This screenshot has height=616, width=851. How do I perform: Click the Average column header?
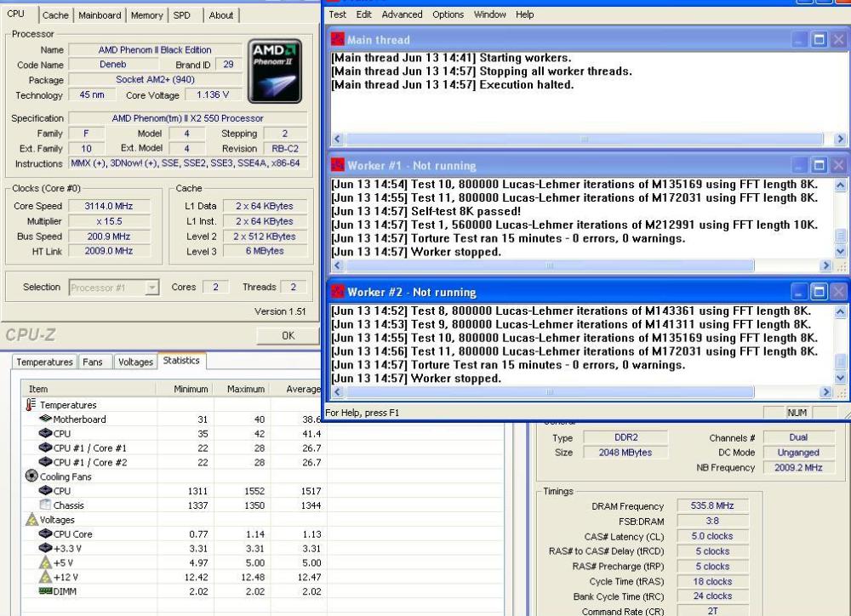click(299, 389)
